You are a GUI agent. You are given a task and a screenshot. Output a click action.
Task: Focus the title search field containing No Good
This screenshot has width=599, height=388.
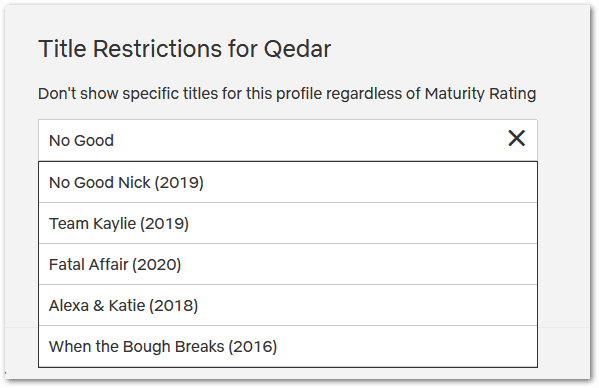(288, 140)
